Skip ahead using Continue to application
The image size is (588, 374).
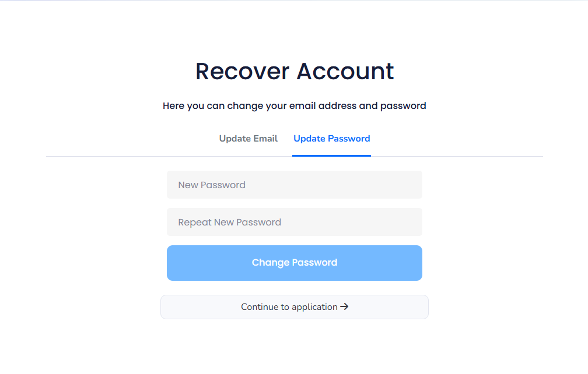click(x=295, y=307)
